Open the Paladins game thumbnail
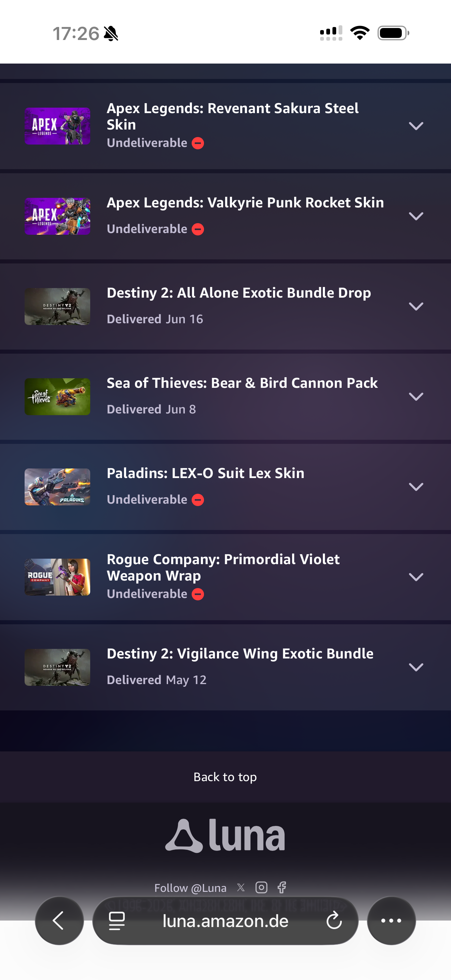The image size is (451, 980). point(57,487)
